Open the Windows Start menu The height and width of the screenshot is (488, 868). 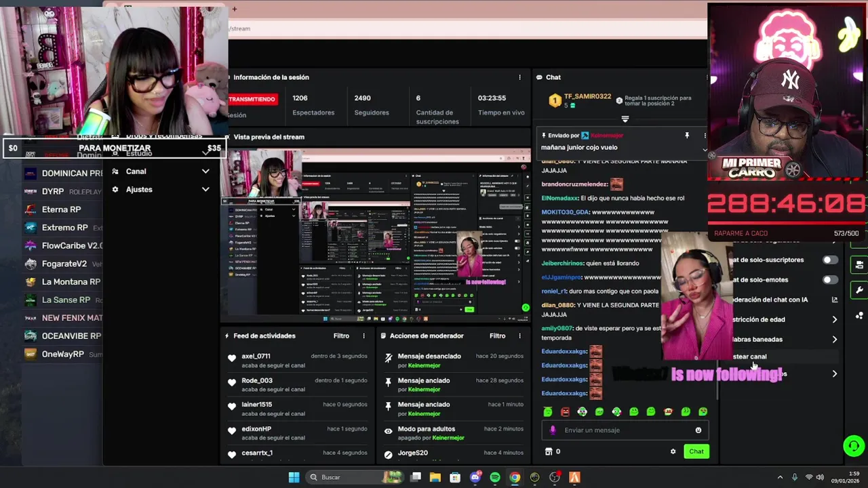click(294, 477)
